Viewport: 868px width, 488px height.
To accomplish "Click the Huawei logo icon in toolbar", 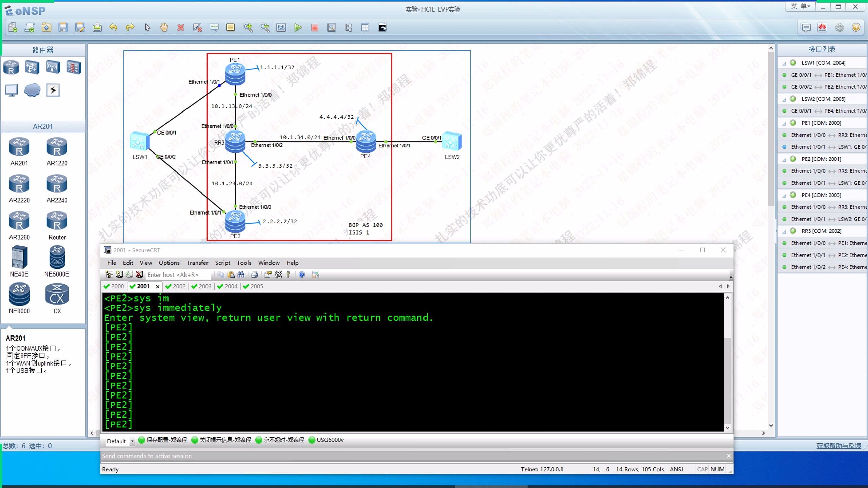I will 822,27.
